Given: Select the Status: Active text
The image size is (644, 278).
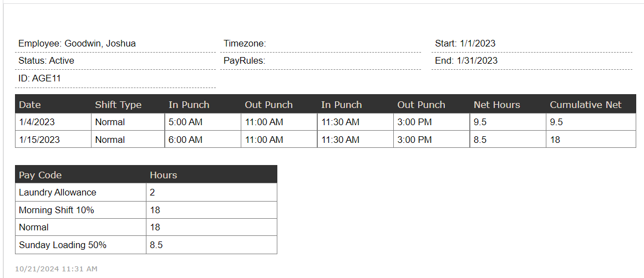Looking at the screenshot, I should tap(47, 61).
